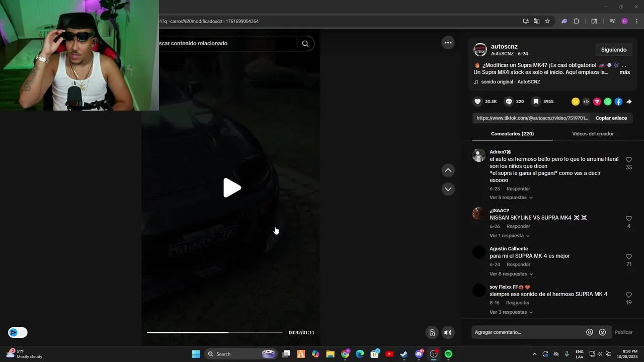Reply to Agustin Calbente's comment

[x=518, y=264]
